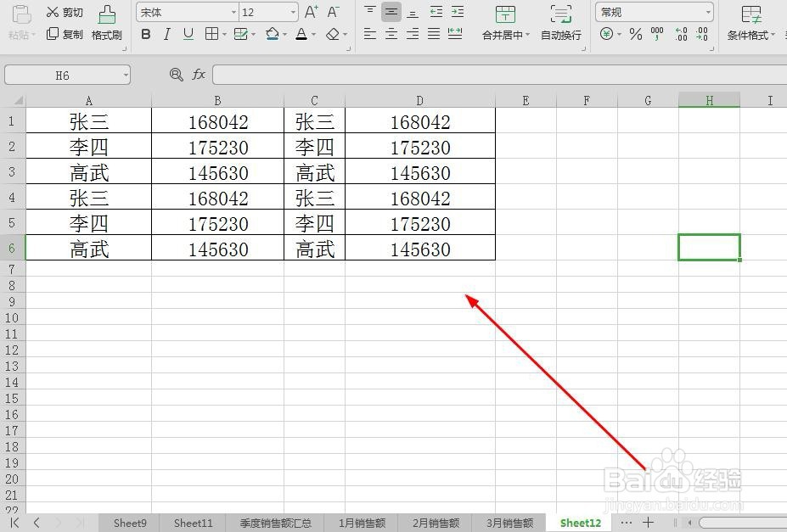The image size is (787, 532).
Task: Activate the 自动换行 wrap text tool
Action: click(x=560, y=23)
